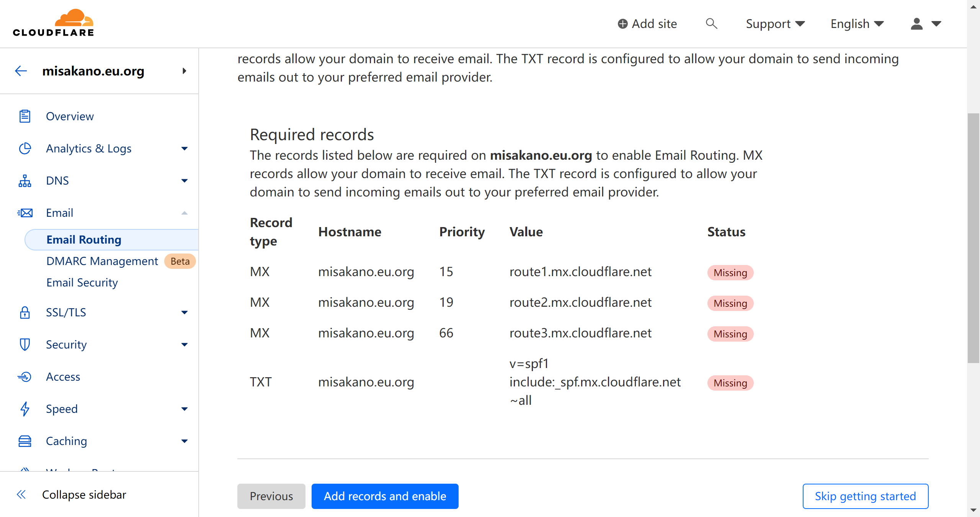Click the Beta badge next to DMARC

pos(180,261)
